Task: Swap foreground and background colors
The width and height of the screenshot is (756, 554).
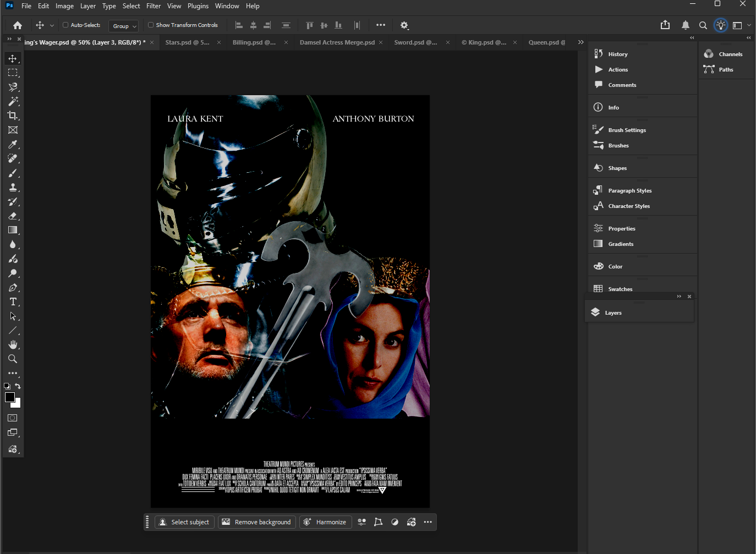Action: click(x=18, y=386)
